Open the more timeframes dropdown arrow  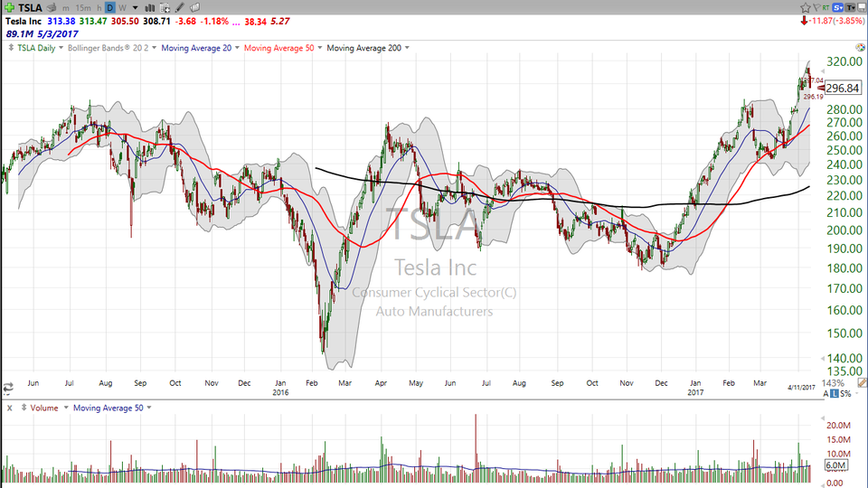135,8
